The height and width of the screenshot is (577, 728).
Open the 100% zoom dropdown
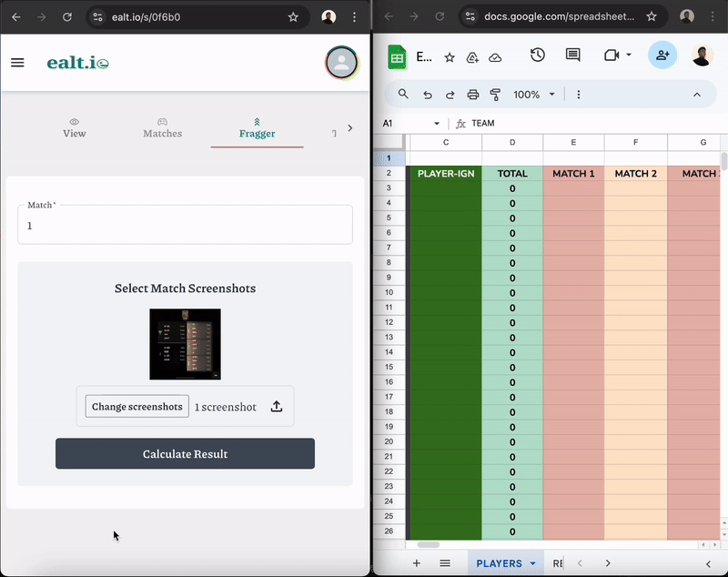coord(534,95)
